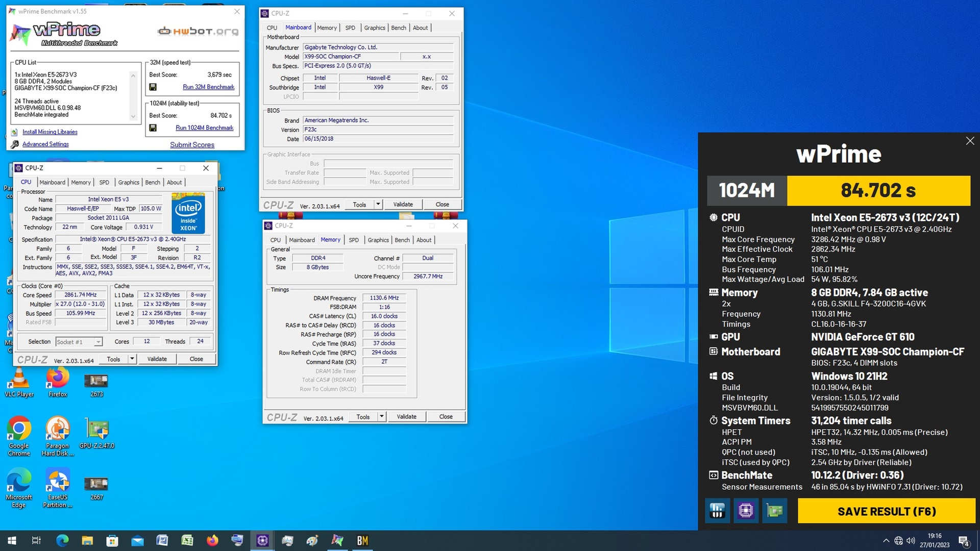Open Advanced Settings link in wPrime

point(45,144)
